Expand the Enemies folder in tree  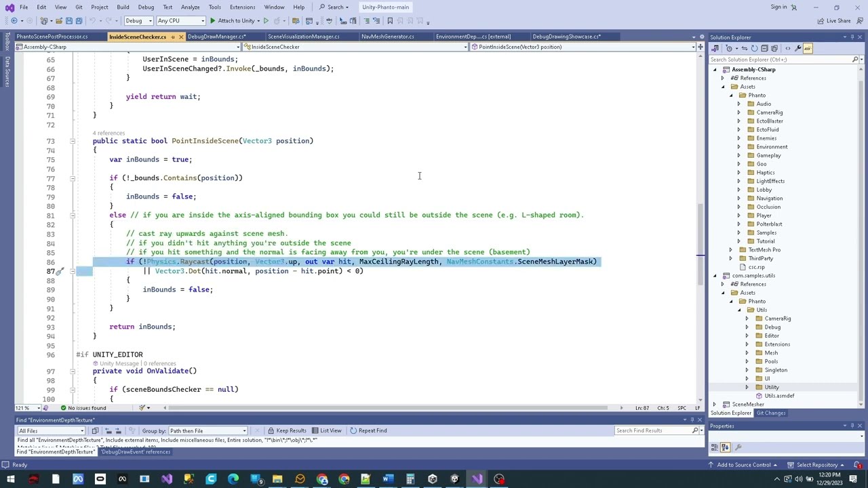tap(739, 138)
